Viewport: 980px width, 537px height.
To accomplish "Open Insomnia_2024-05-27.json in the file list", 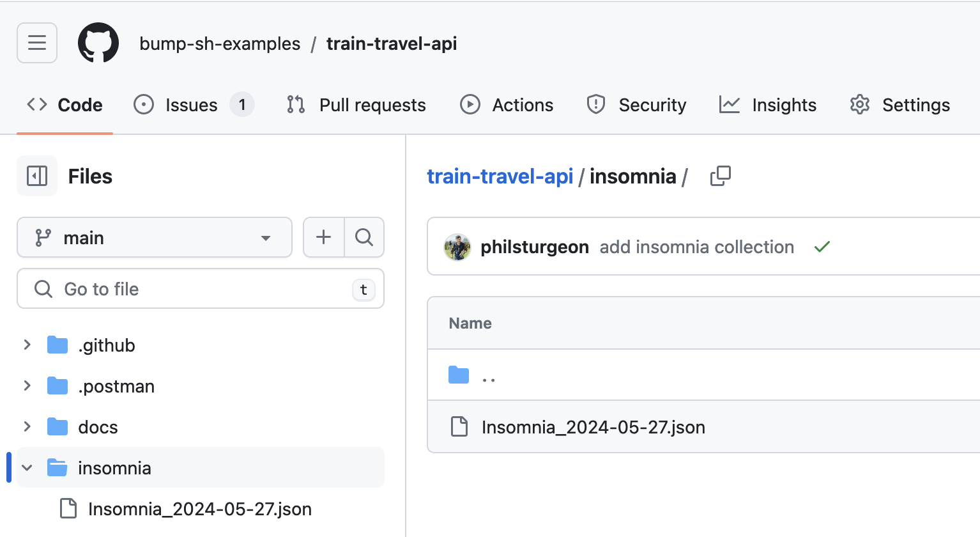I will coord(593,427).
